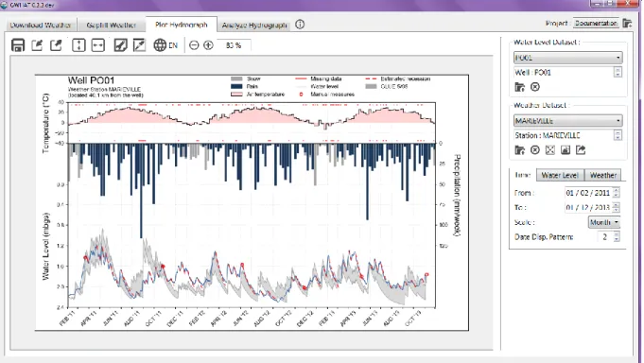The height and width of the screenshot is (363, 644).
Task: Expand the Scale Month dropdown
Action: click(x=603, y=222)
